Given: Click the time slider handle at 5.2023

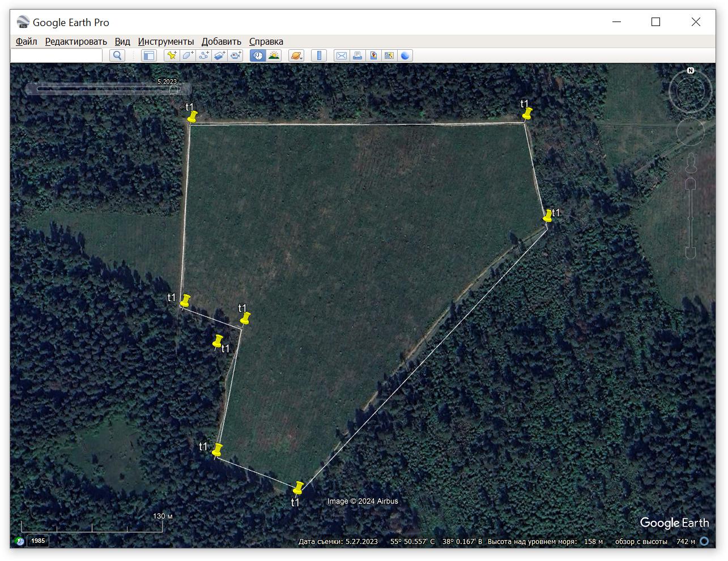Looking at the screenshot, I should click(x=174, y=89).
